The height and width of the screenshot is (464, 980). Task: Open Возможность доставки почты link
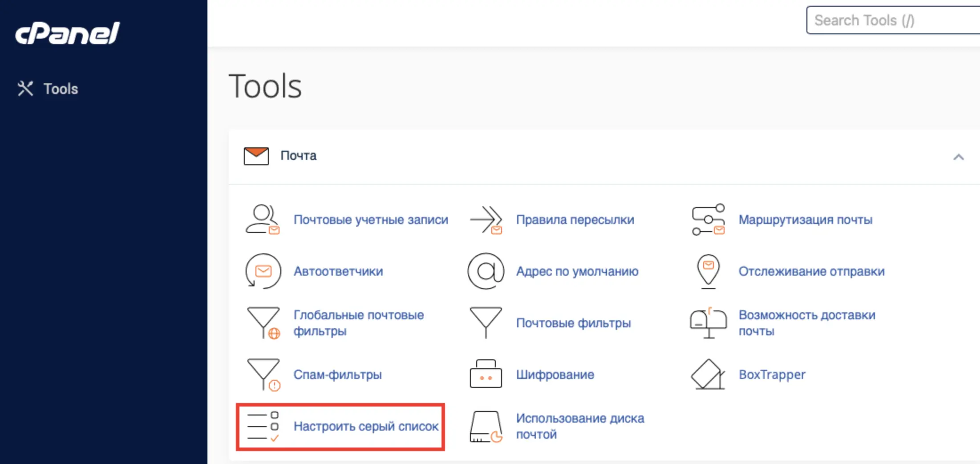[x=807, y=323]
